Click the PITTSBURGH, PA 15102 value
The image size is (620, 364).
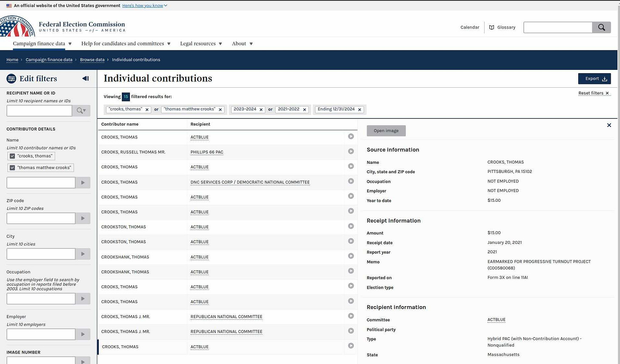[x=510, y=172]
